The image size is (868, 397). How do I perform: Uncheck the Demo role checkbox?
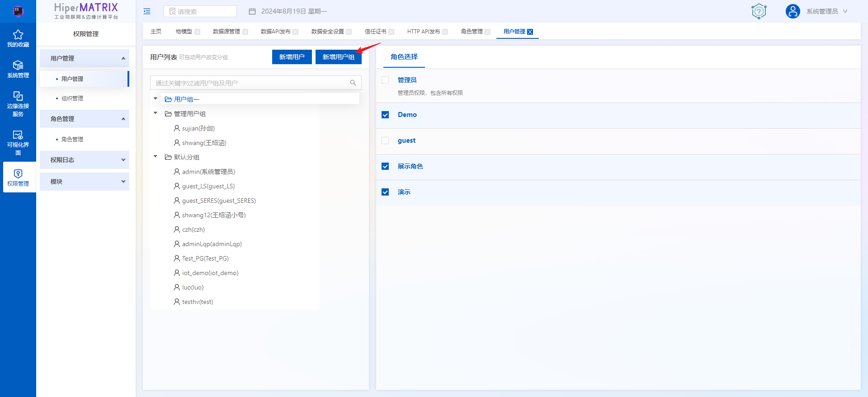point(385,115)
